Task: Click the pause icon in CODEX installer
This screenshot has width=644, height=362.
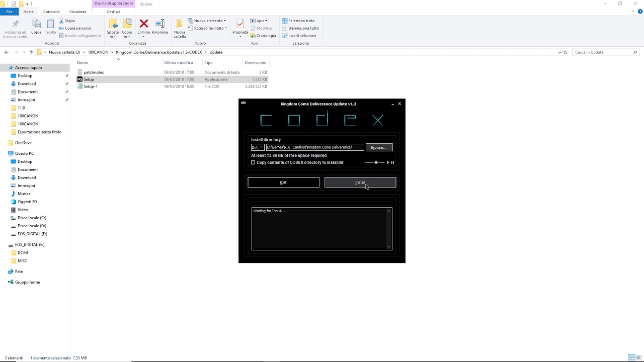Action: point(392,162)
